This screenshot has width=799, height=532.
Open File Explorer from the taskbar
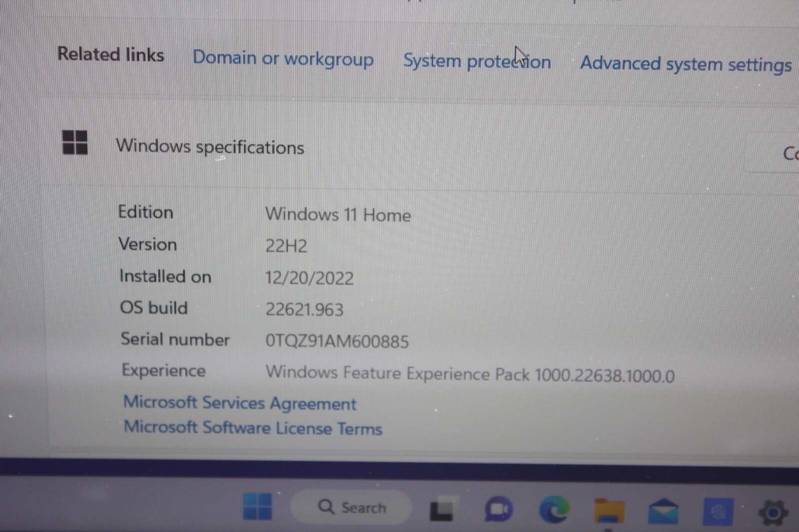click(609, 511)
